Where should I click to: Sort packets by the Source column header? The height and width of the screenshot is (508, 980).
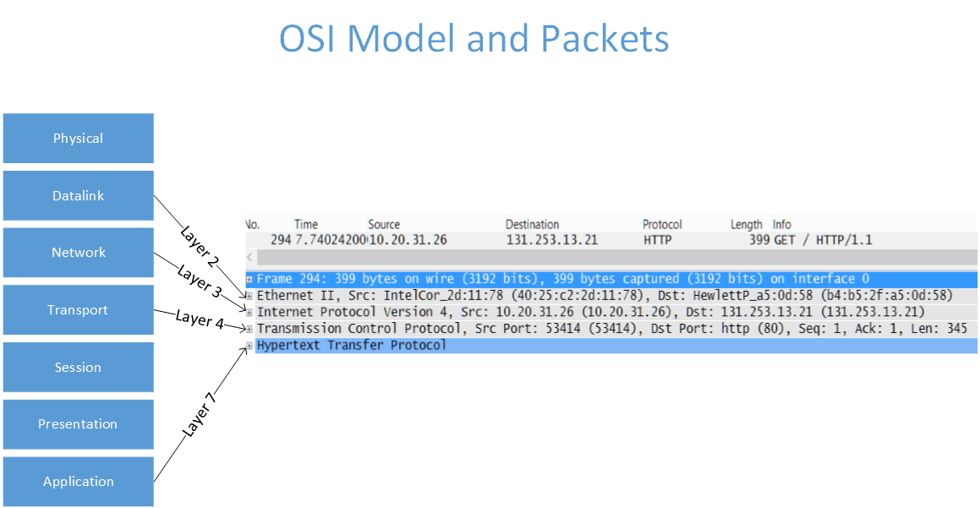[x=384, y=224]
